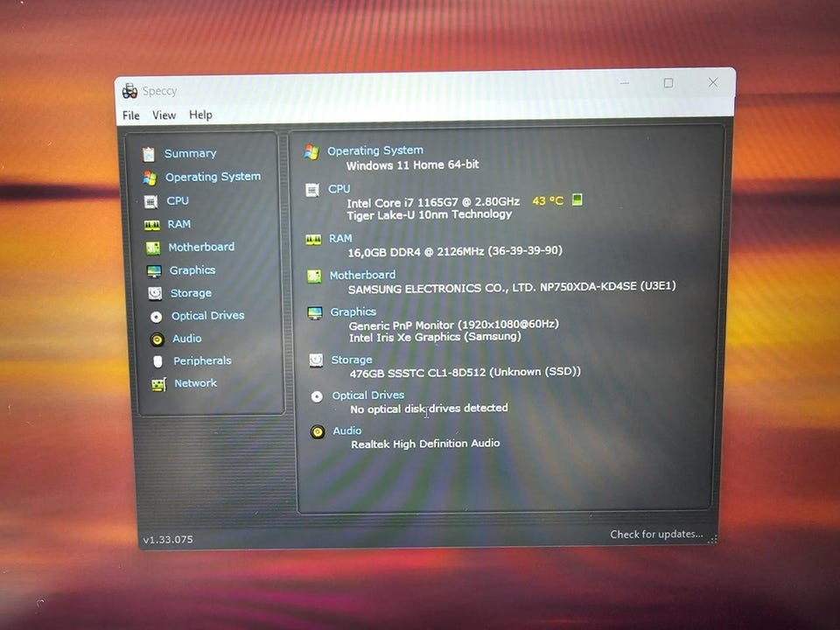Click the CPU heading link in summary
Viewport: 840px width, 630px height.
point(339,189)
